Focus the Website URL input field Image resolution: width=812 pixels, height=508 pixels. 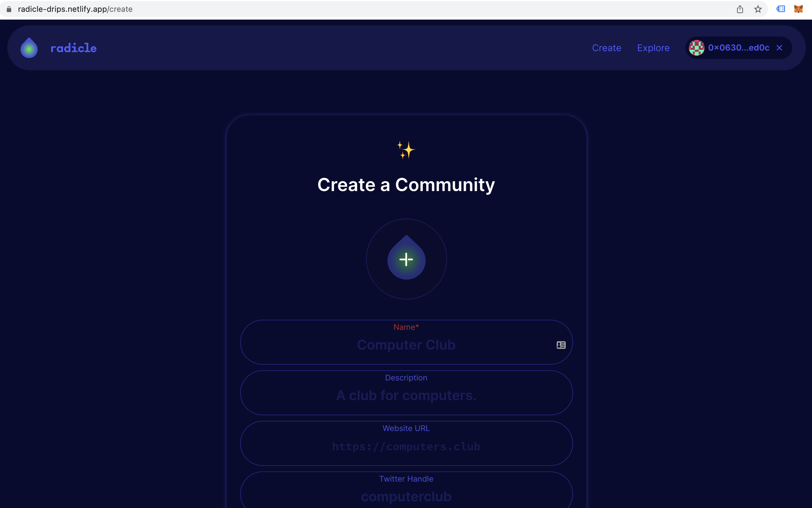(406, 443)
